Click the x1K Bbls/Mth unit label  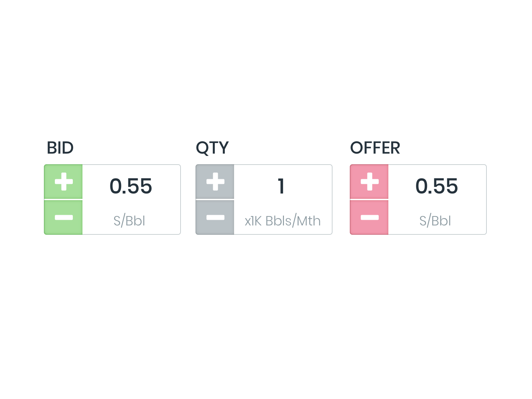(x=283, y=221)
